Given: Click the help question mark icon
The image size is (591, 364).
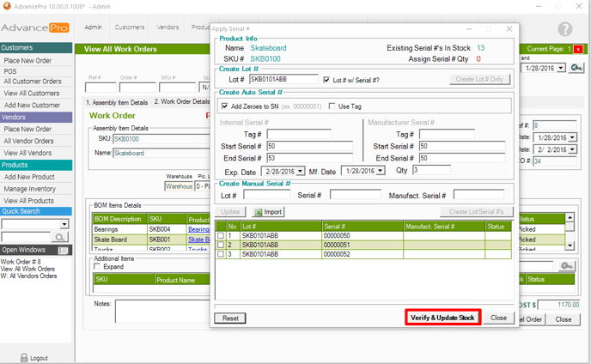Looking at the screenshot, I should coord(565,29).
